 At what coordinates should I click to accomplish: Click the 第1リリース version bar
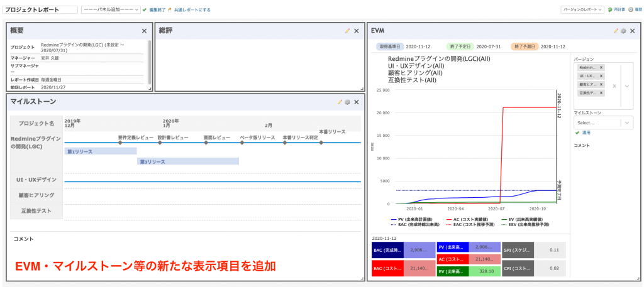pos(101,151)
